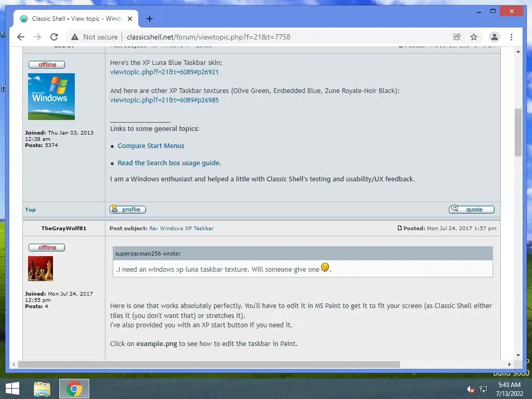This screenshot has height=399, width=532.
Task: Click the post icon beside Posted Jul 24
Action: (400, 228)
